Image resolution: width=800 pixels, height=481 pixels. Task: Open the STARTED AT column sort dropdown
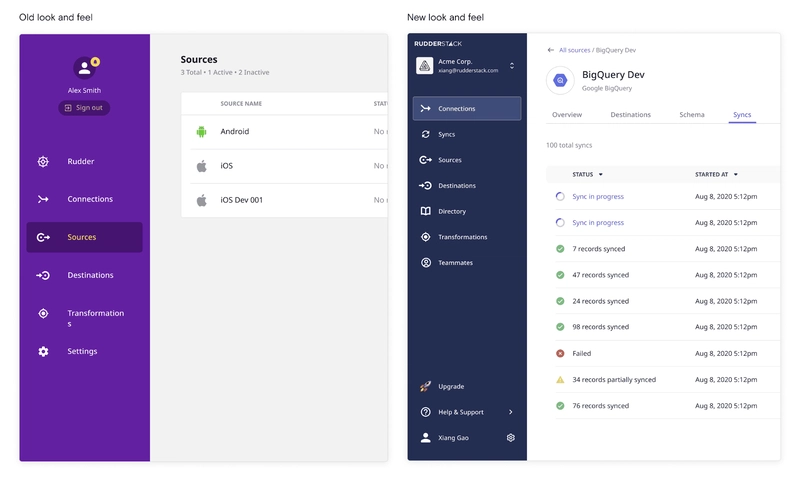point(736,174)
